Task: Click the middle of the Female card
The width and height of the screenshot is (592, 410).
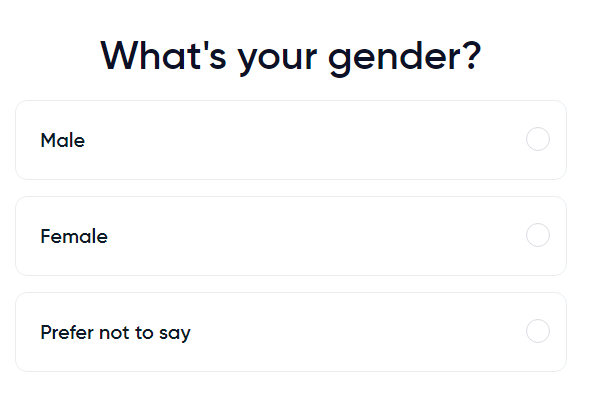Action: 291,236
